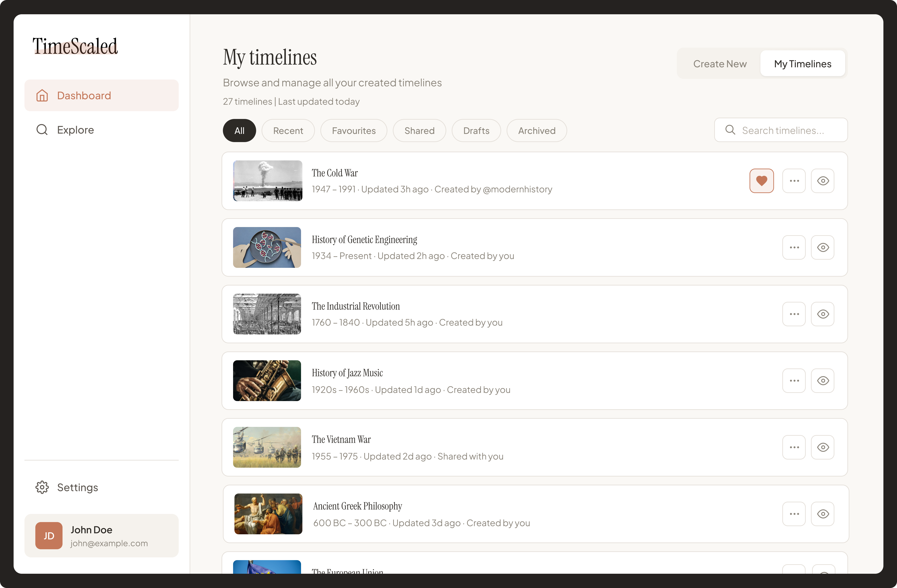Click the Dashboard home icon
Screen dimensions: 897x588
[42, 95]
